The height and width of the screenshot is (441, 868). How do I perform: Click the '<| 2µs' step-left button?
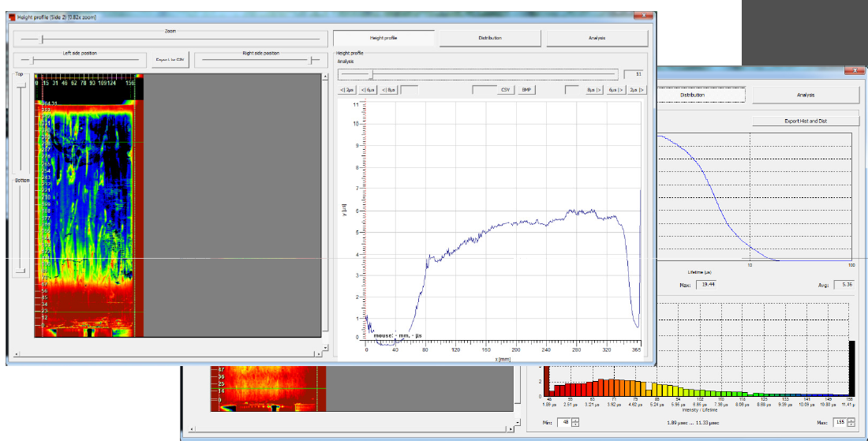click(x=348, y=90)
